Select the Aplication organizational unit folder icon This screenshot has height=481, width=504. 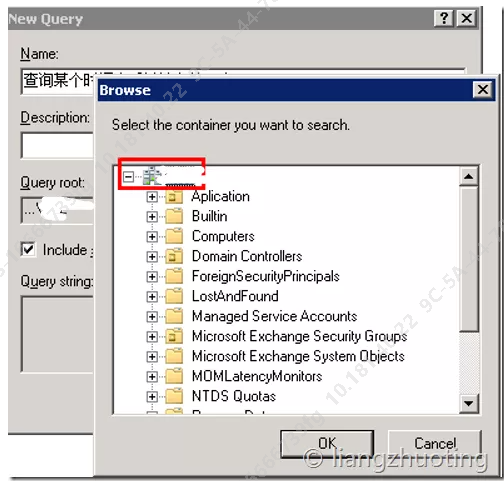click(174, 197)
